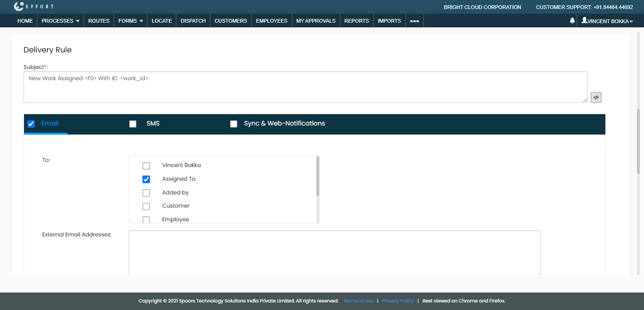Image resolution: width=644 pixels, height=310 pixels.
Task: Click the Effort logo in header
Action: [x=34, y=7]
